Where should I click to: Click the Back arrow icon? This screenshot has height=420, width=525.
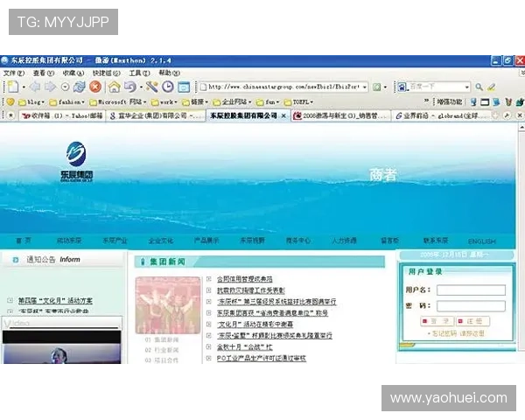(35, 87)
